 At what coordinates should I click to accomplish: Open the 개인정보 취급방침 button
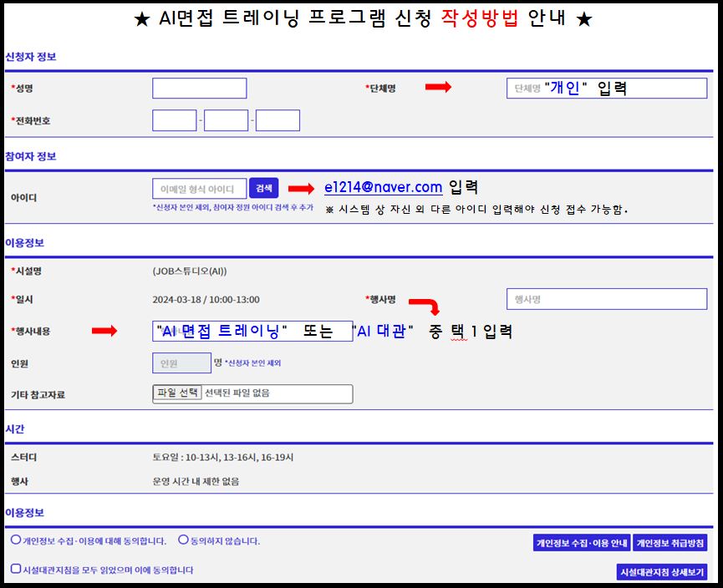(670, 543)
